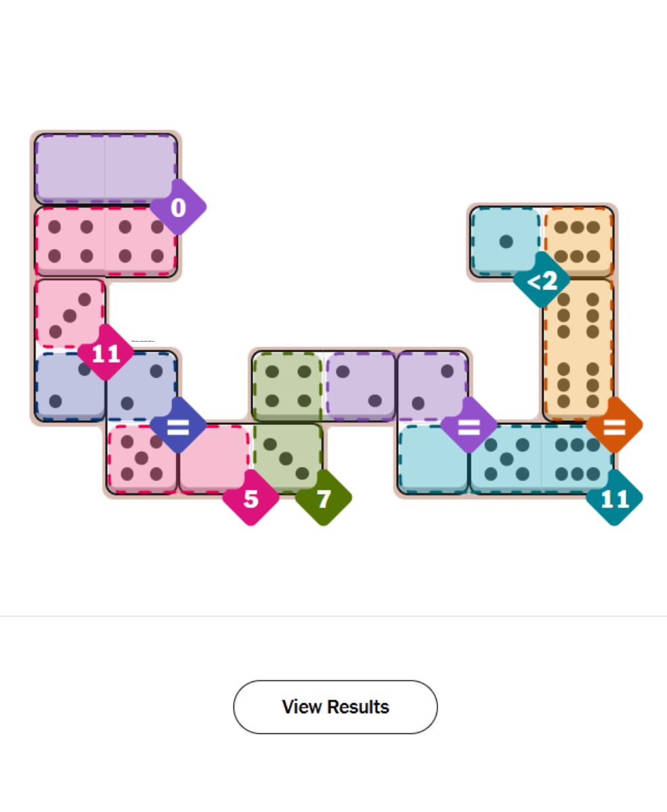Click the green four-pip tile
This screenshot has width=667, height=812.
tap(287, 386)
